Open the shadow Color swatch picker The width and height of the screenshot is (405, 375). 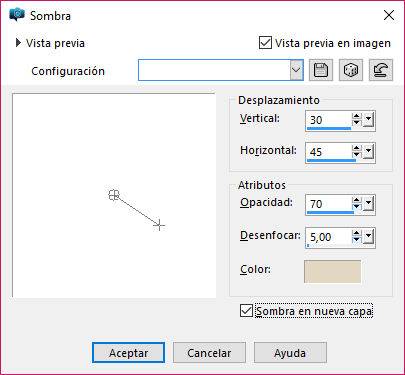pos(332,271)
